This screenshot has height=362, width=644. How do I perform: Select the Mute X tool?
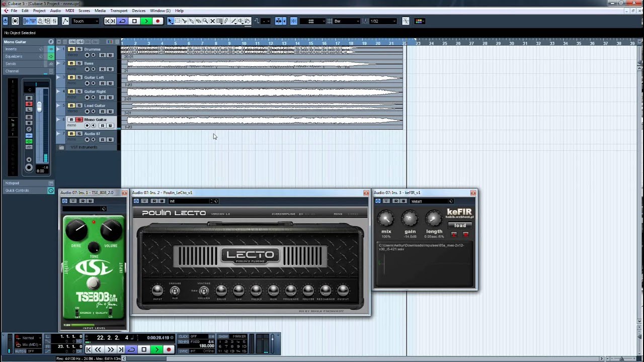[212, 21]
